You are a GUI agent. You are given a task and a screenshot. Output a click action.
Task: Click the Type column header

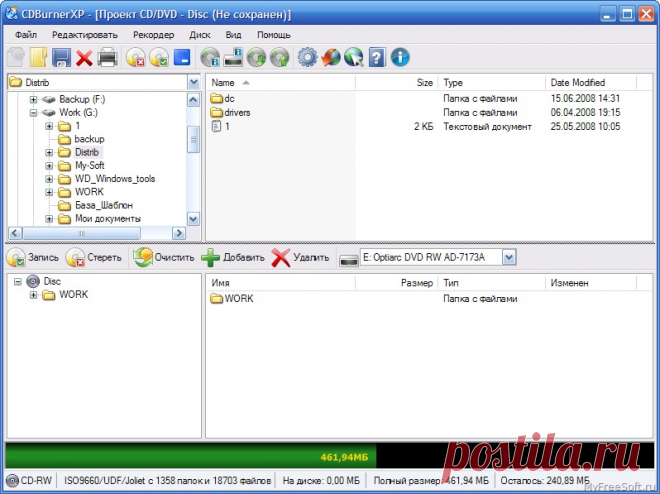tap(492, 82)
